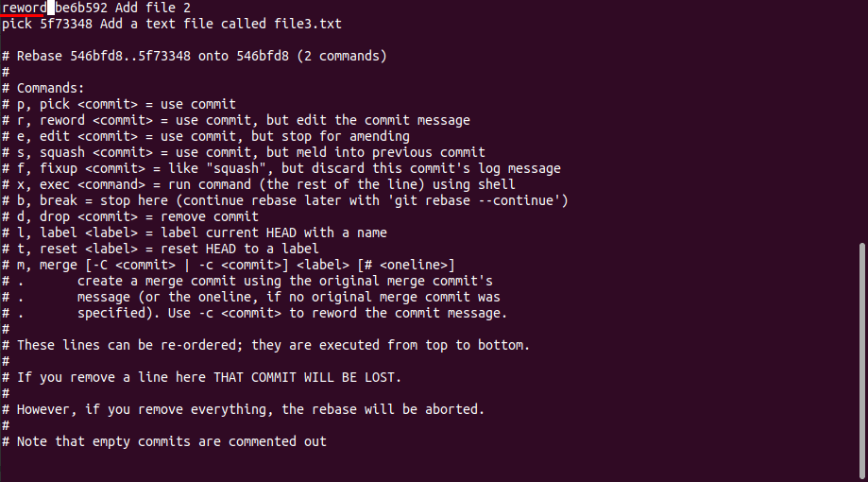Viewport: 868px width, 482px height.
Task: Click the word 'reword' on first line
Action: [25, 8]
